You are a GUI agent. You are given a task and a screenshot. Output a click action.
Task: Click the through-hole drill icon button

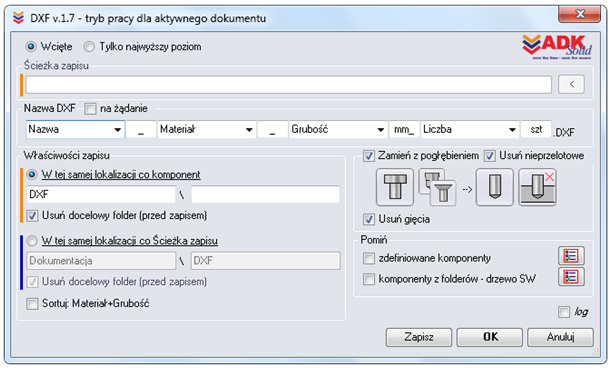(x=494, y=187)
